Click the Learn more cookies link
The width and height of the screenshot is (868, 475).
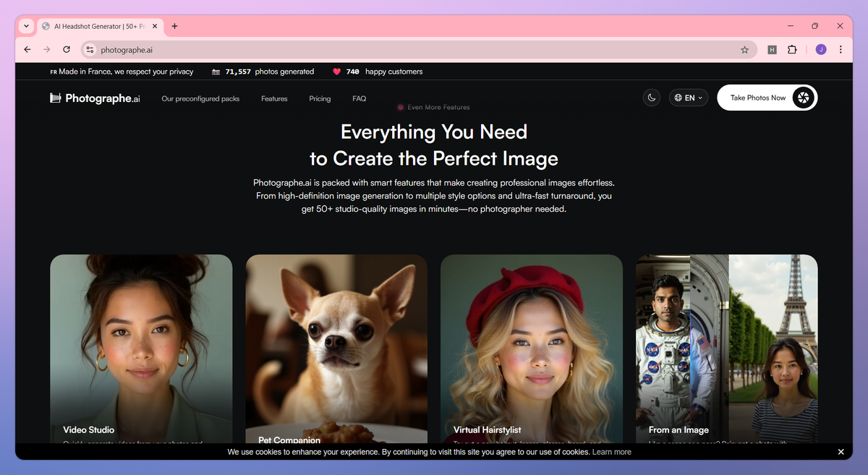611,452
